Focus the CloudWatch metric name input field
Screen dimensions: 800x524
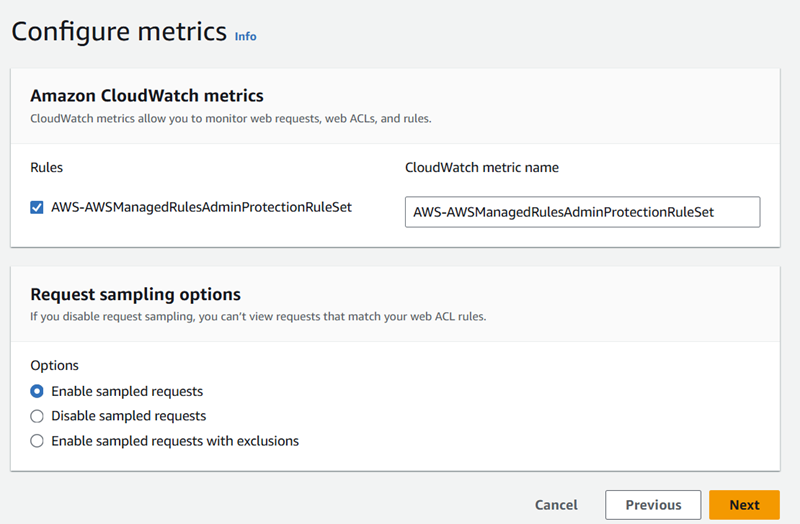[x=582, y=212]
